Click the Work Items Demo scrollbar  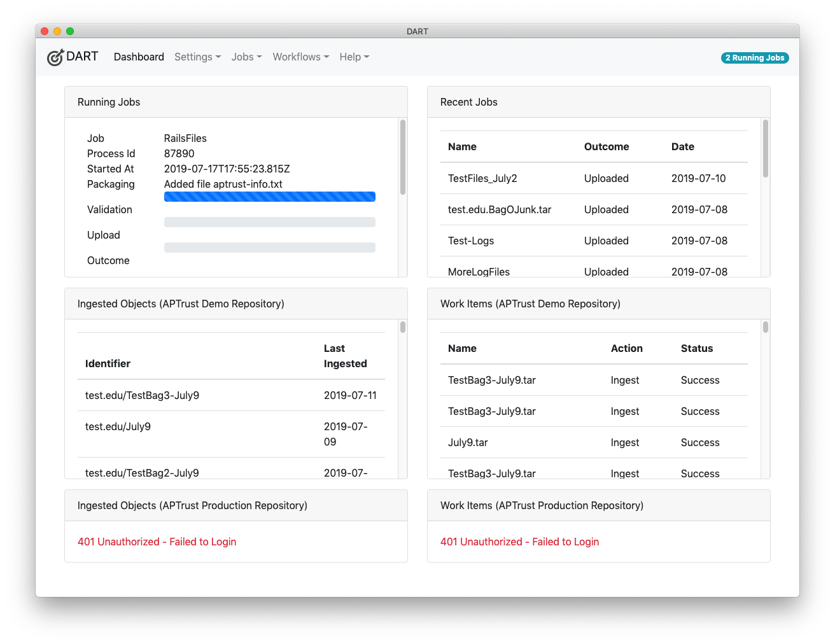coord(766,327)
